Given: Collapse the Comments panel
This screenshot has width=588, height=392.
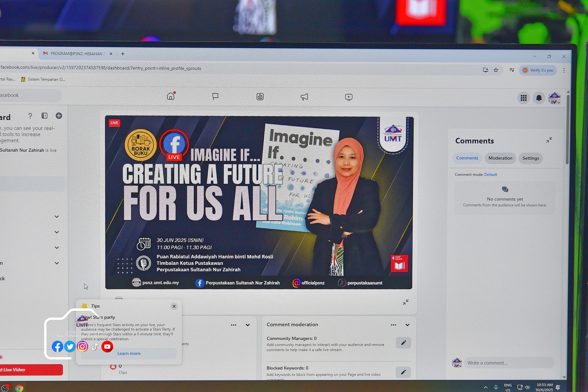Looking at the screenshot, I should pos(549,140).
